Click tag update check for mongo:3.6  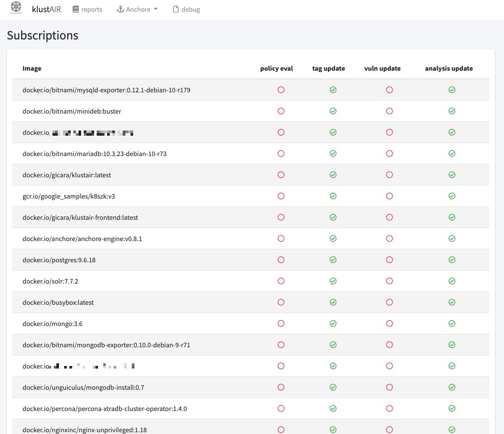333,323
